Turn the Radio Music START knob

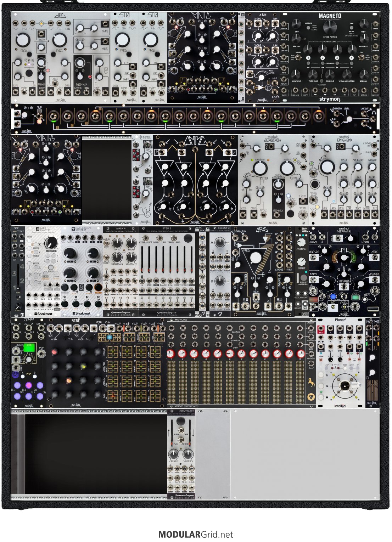[302, 261]
